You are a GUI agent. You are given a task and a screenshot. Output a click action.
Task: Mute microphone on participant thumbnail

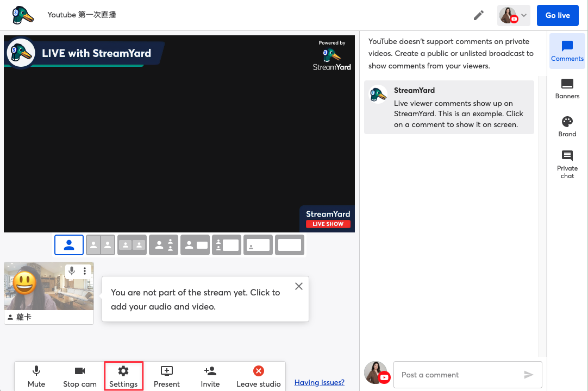tap(72, 270)
